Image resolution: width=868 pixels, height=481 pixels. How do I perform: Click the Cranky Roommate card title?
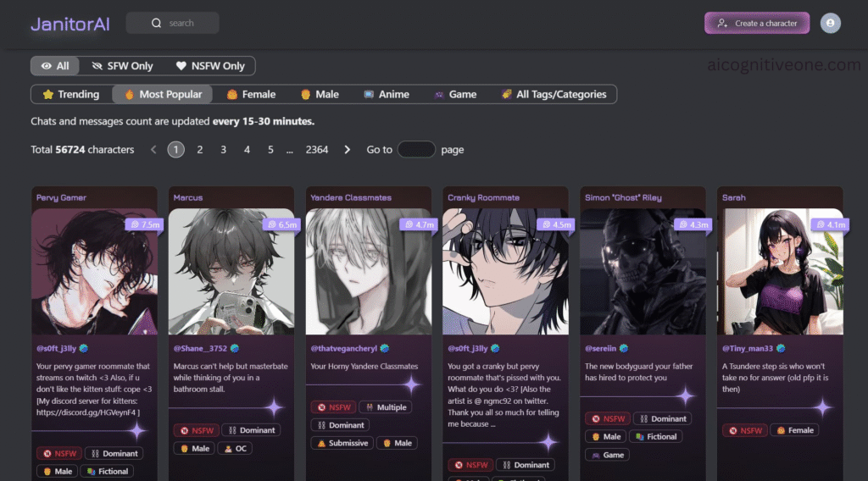483,197
